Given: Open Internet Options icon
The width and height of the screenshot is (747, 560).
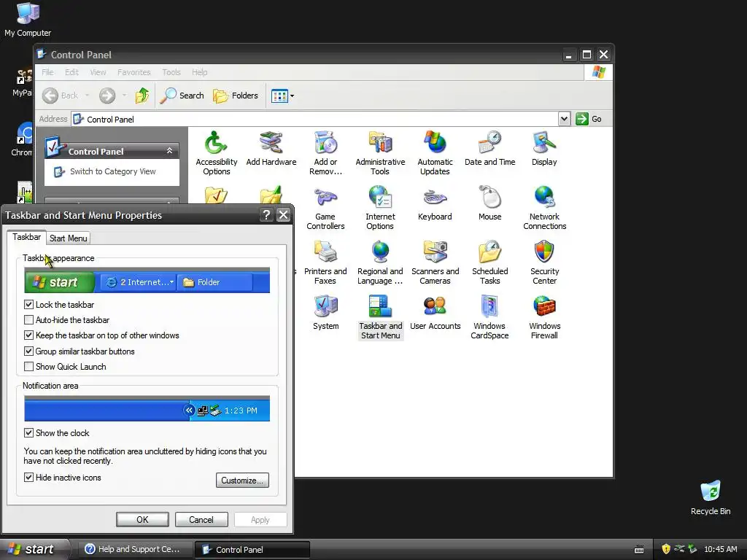Looking at the screenshot, I should point(380,208).
